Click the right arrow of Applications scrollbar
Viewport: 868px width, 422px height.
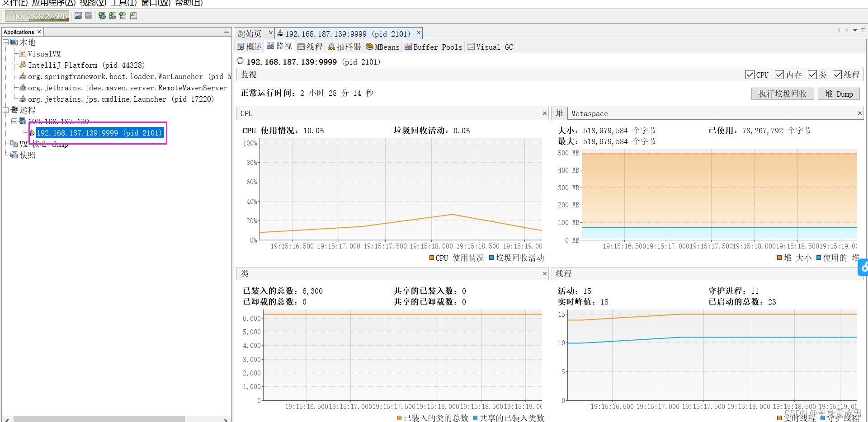pos(225,419)
